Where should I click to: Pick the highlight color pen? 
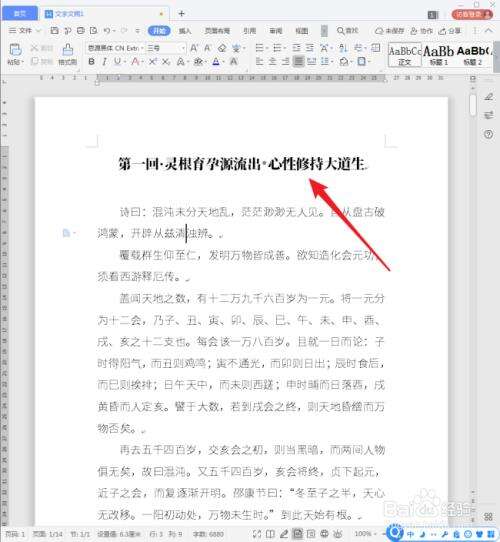click(197, 62)
